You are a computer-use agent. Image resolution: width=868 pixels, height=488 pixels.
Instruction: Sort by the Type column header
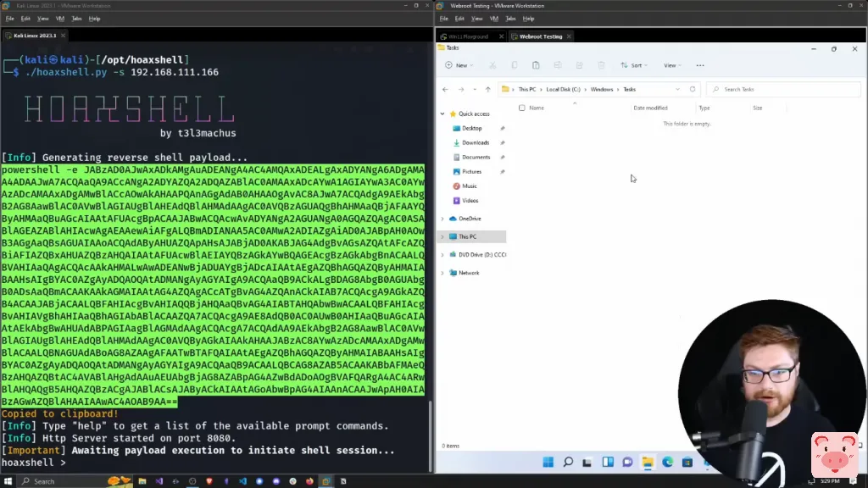pos(704,108)
